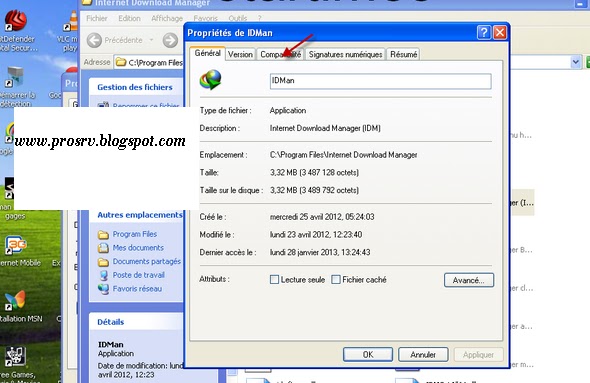590x383 pixels.
Task: Open the Fichier menu
Action: tap(97, 18)
